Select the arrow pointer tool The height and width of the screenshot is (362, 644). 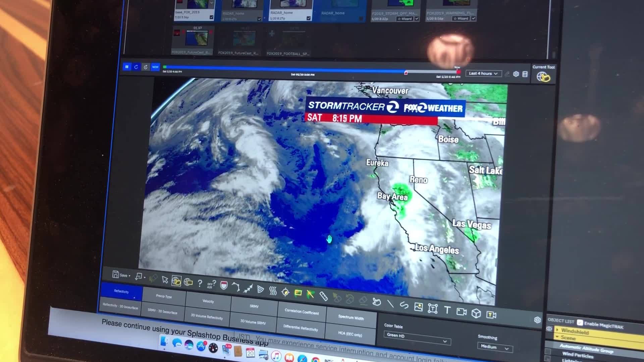165,280
